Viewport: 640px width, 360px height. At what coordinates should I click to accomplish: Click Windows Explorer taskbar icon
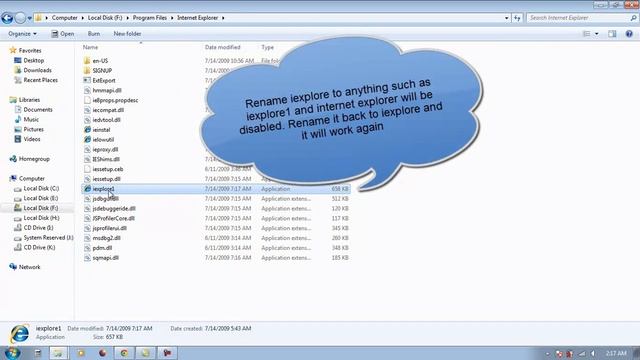58,353
